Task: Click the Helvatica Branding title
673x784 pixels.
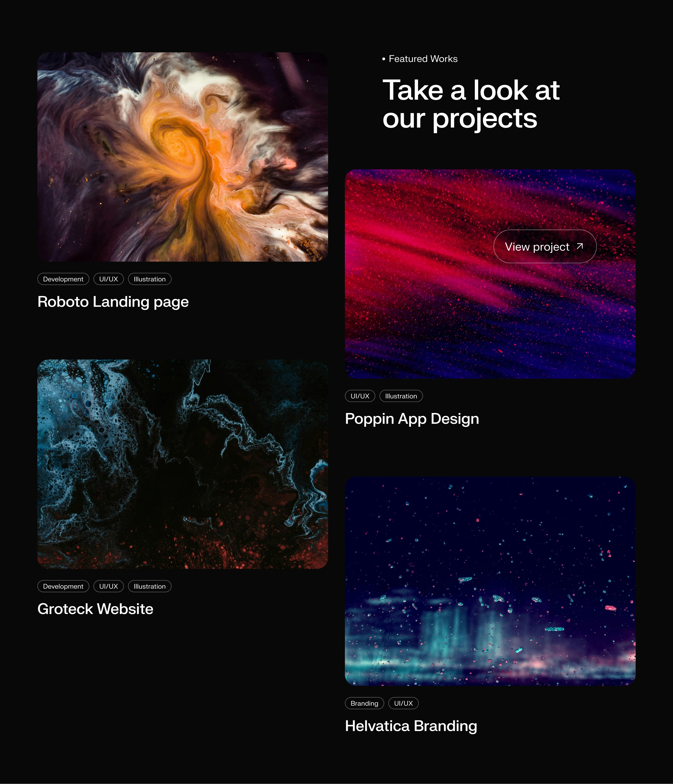Action: (x=411, y=726)
